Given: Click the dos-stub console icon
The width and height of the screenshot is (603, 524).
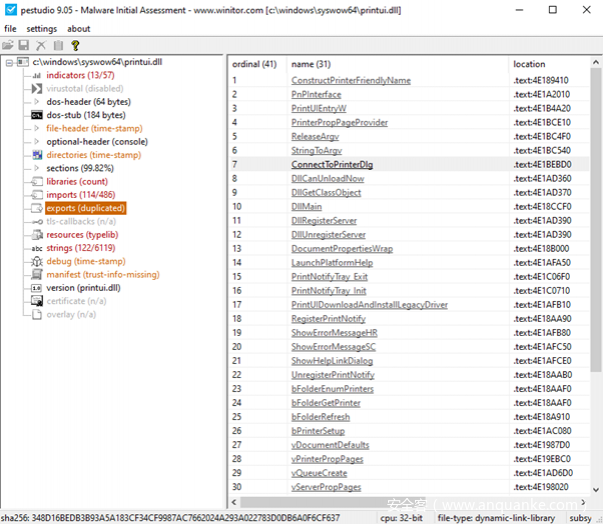Looking at the screenshot, I should tap(37, 115).
